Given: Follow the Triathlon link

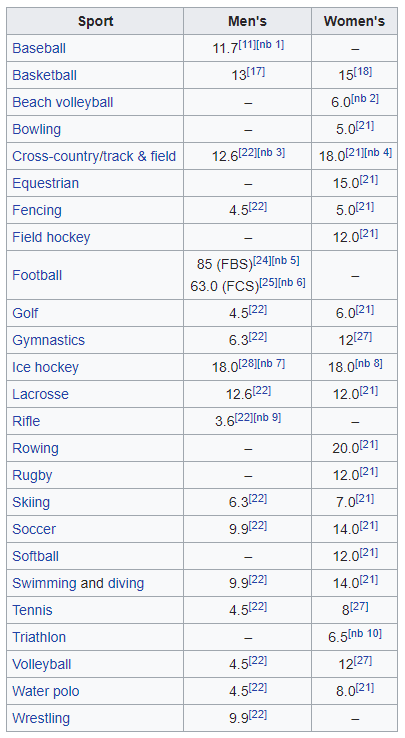Looking at the screenshot, I should pos(39,637).
